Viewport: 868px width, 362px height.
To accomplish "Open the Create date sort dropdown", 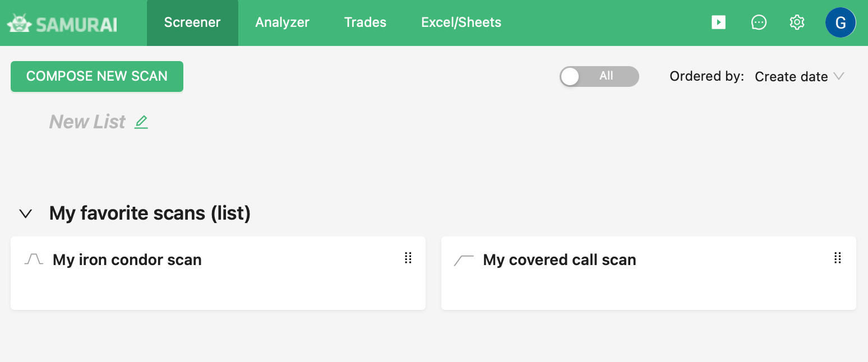I will (x=800, y=76).
